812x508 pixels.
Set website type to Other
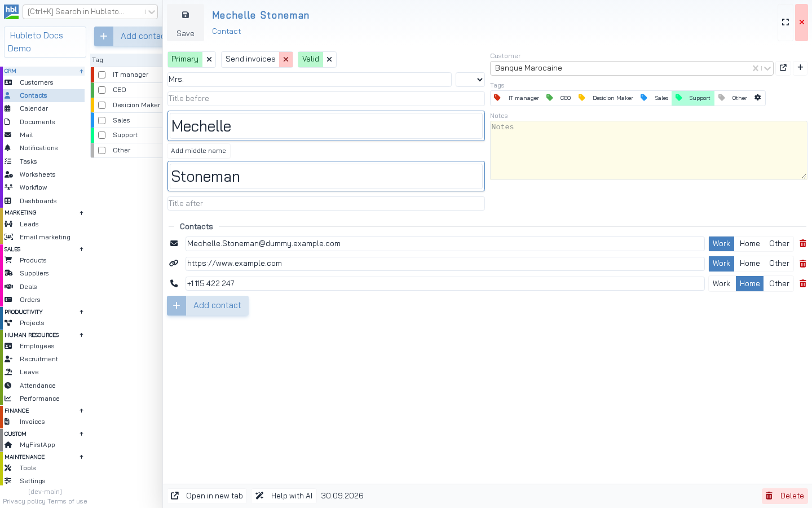pos(779,264)
